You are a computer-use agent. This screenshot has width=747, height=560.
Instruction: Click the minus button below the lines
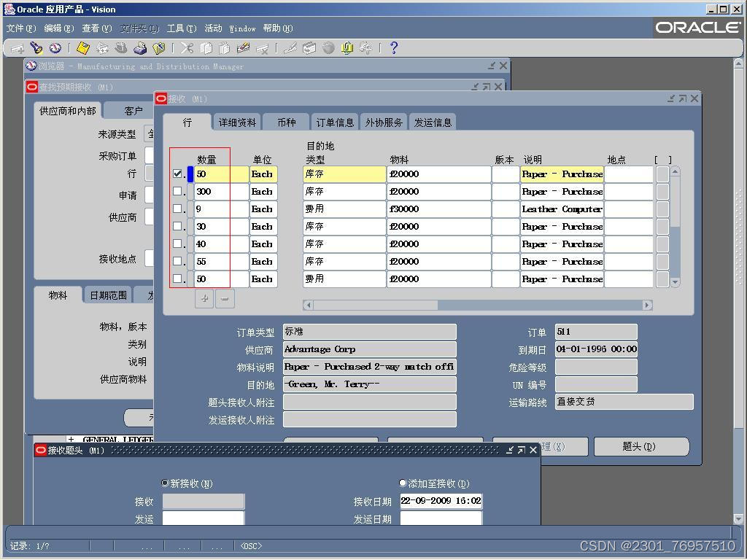[225, 298]
